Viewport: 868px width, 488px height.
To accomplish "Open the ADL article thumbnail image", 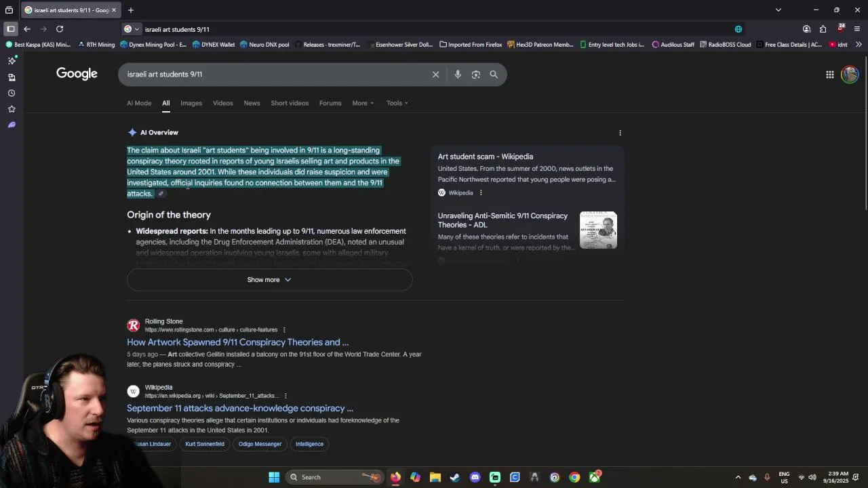I will (x=598, y=230).
